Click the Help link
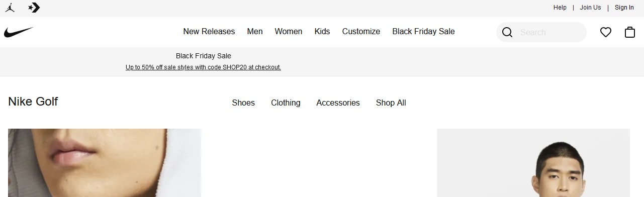The width and height of the screenshot is (644, 197). pyautogui.click(x=560, y=8)
